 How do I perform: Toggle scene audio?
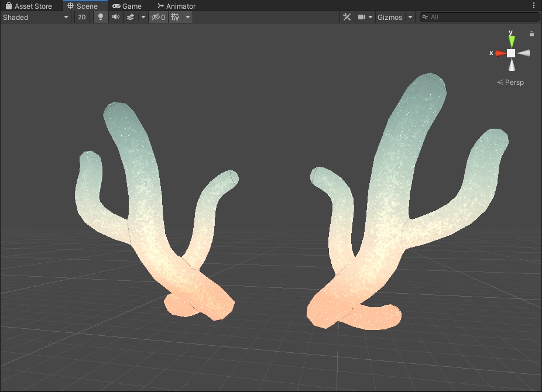click(115, 17)
